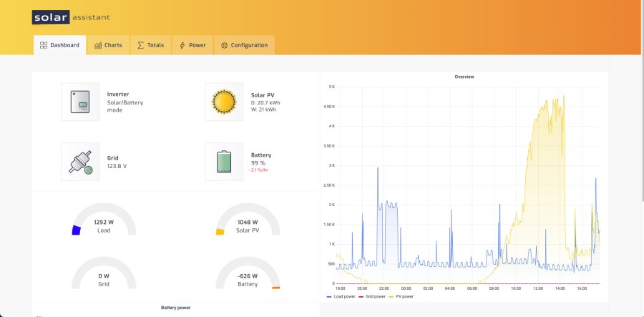Viewport: 644px width, 317px height.
Task: Click the Solar/Battery mode status text
Action: pos(125,107)
